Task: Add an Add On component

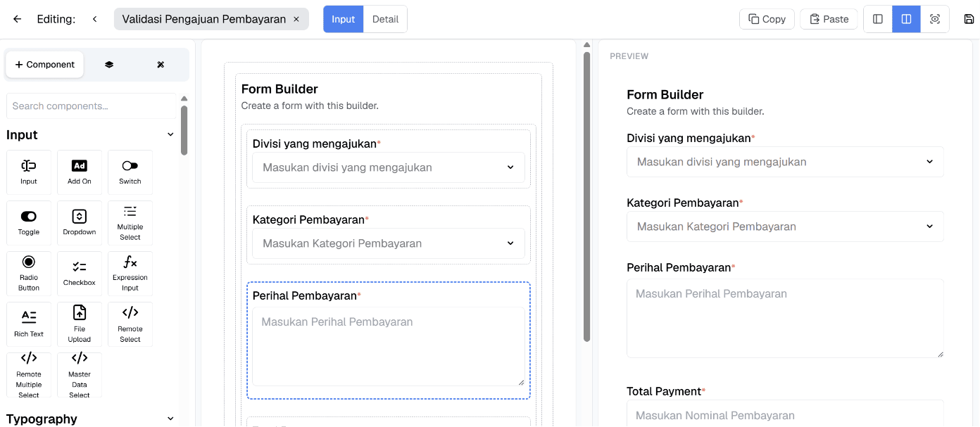Action: point(80,172)
